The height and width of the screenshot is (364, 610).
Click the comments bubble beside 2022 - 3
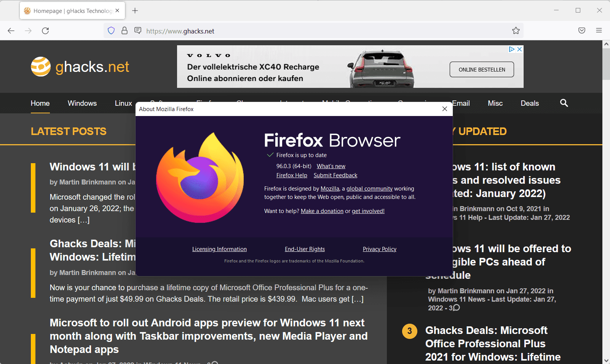[x=457, y=308]
